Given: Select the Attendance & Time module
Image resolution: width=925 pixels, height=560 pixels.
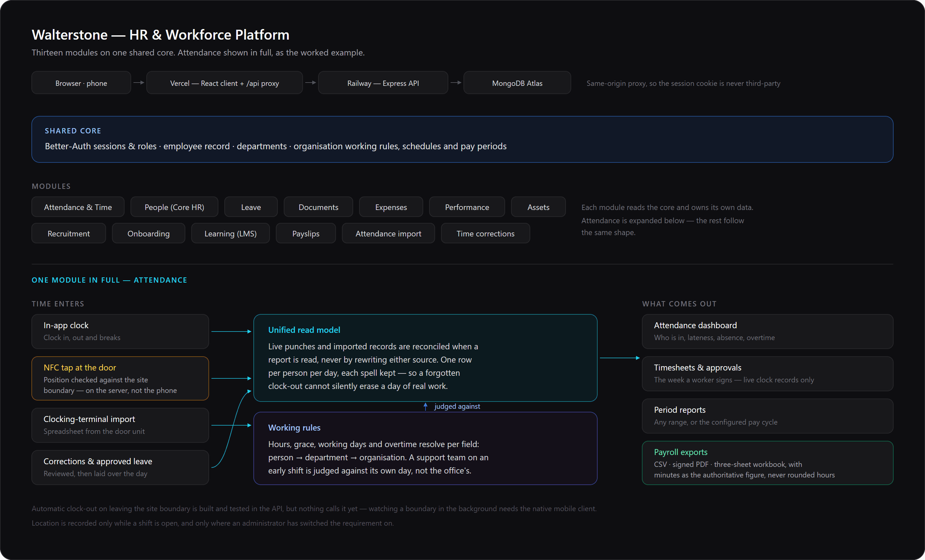Looking at the screenshot, I should [x=78, y=207].
